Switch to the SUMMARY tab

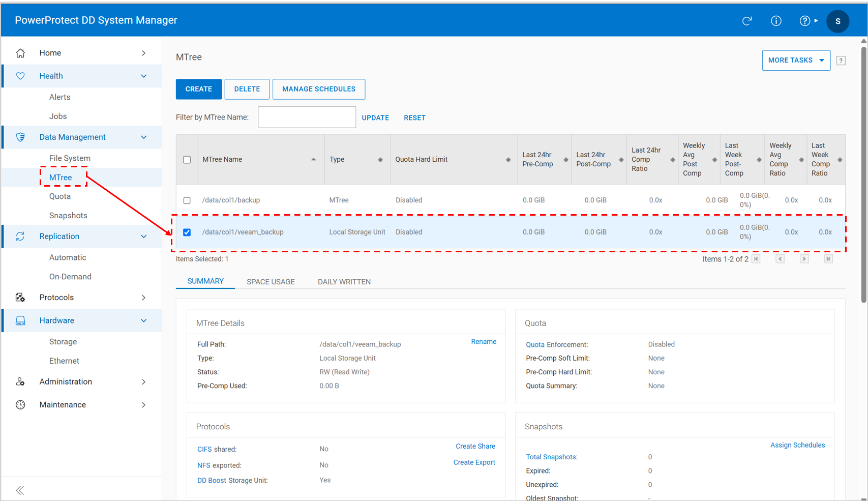(x=205, y=281)
